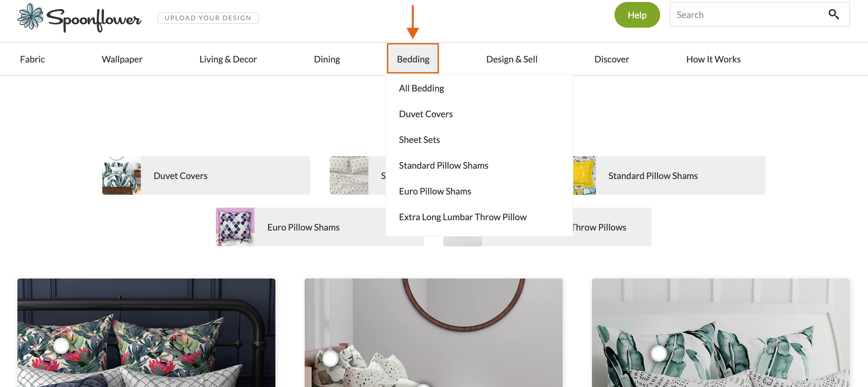The height and width of the screenshot is (387, 868).
Task: Expand the Living & Decor navigation menu
Action: (228, 59)
